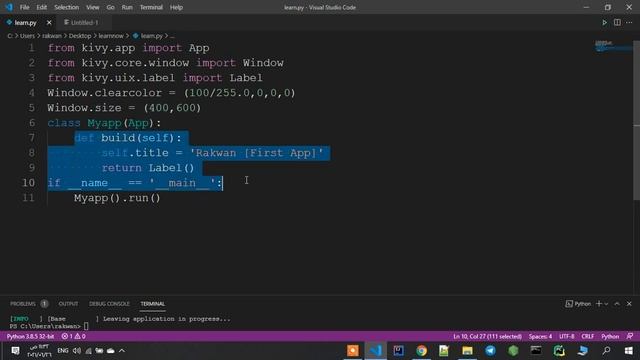Open the Terminal menu
The height and width of the screenshot is (360, 640).
151,7
